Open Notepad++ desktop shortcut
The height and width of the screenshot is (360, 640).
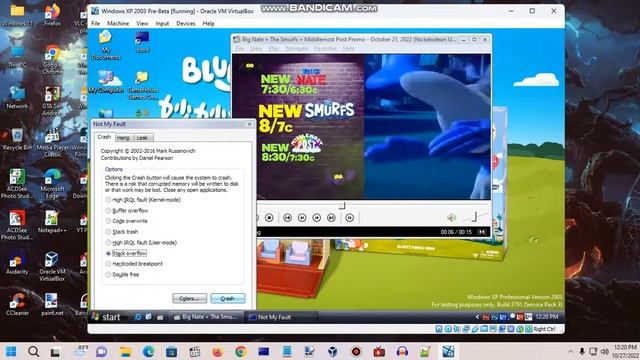pyautogui.click(x=51, y=221)
